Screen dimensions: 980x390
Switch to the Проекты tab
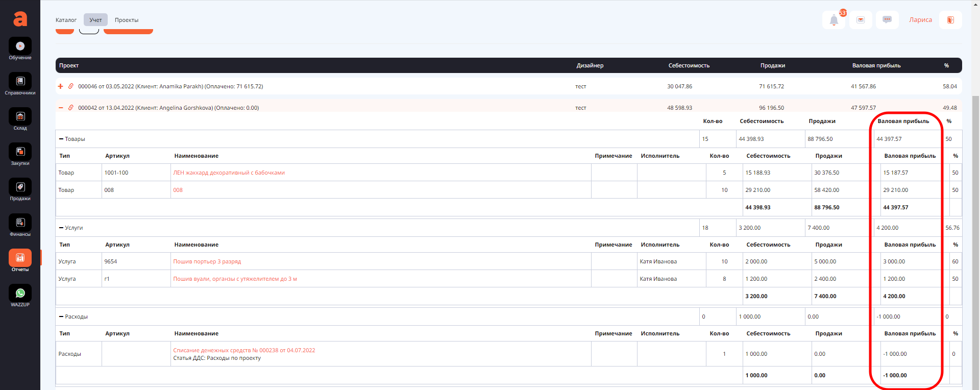127,20
